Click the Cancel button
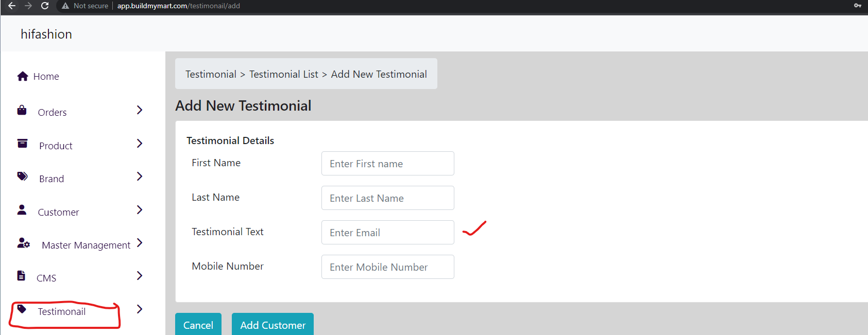This screenshot has width=868, height=335. click(x=198, y=325)
